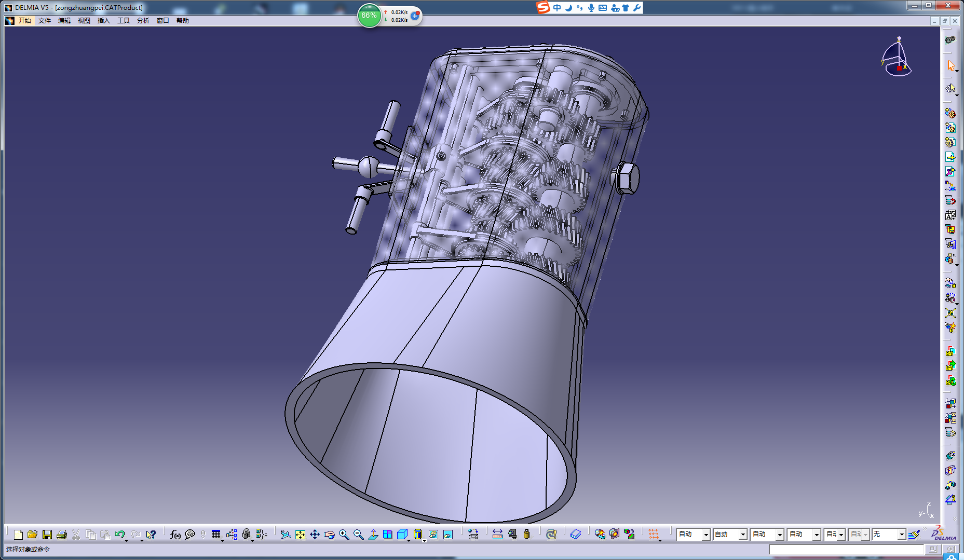Toggle Sogou voice input microphone

tap(591, 8)
